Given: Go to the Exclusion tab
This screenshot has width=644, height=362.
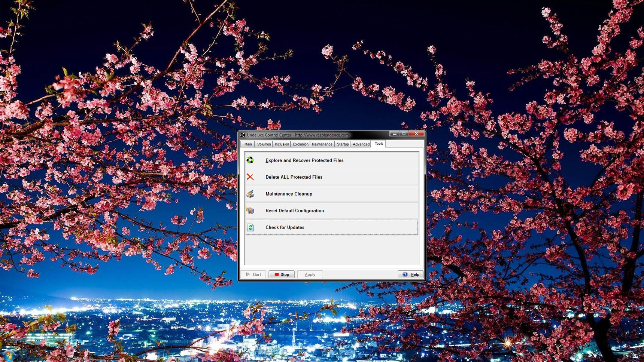Looking at the screenshot, I should pos(300,144).
